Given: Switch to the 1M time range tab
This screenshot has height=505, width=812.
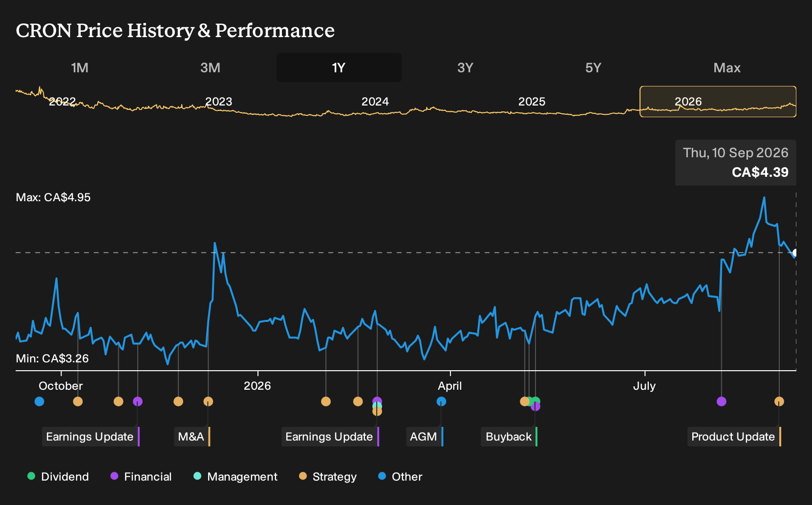Looking at the screenshot, I should point(80,67).
